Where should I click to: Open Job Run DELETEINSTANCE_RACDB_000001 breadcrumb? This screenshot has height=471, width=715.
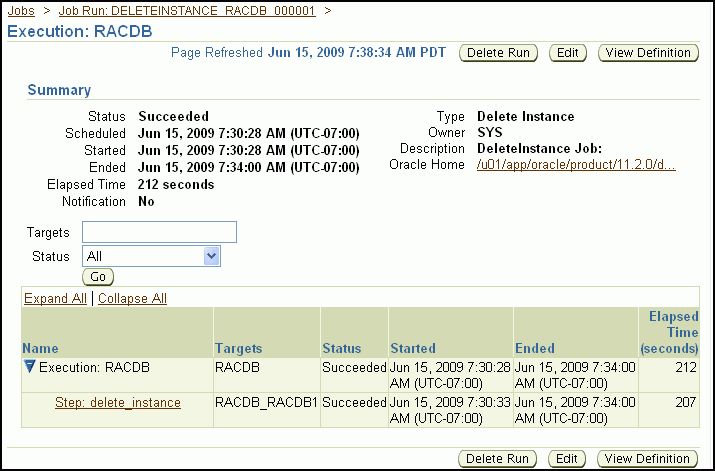tap(188, 10)
